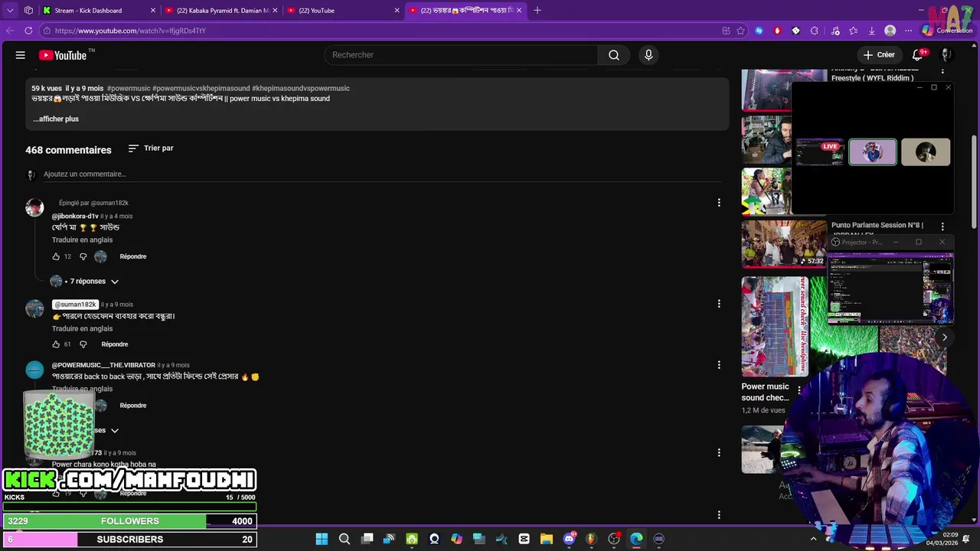The image size is (980, 551).
Task: Open @POWERMUSIC___THE.VIBRATOR channel name
Action: click(x=103, y=365)
